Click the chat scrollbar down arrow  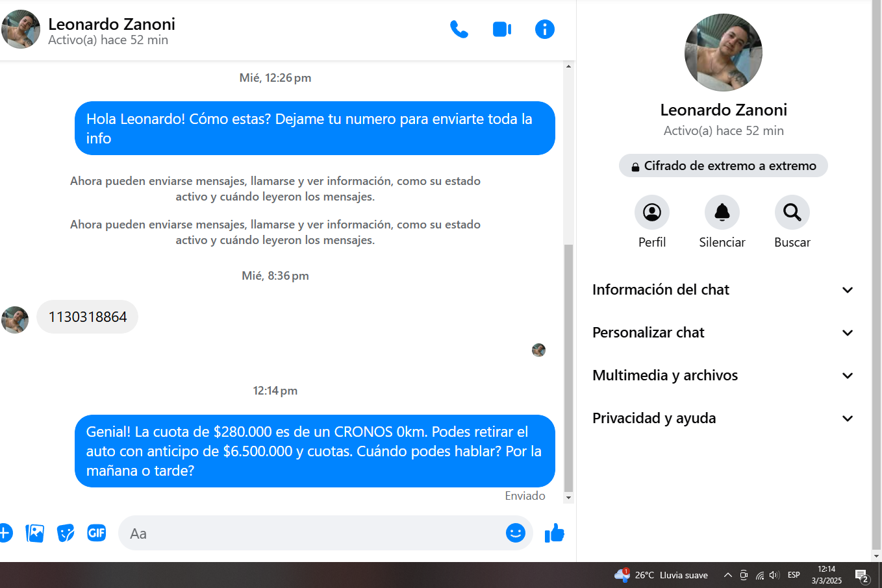click(x=569, y=498)
